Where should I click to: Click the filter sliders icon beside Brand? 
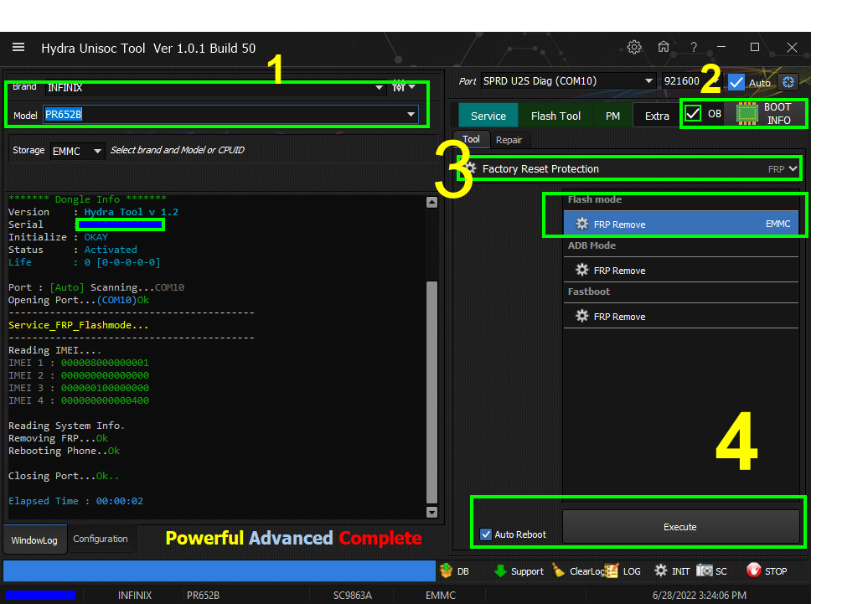(x=399, y=86)
